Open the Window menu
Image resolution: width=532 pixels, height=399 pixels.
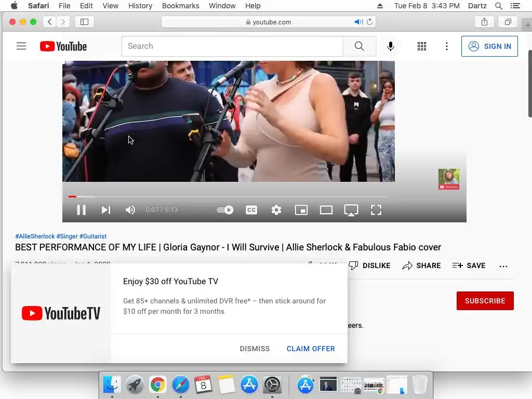(222, 6)
